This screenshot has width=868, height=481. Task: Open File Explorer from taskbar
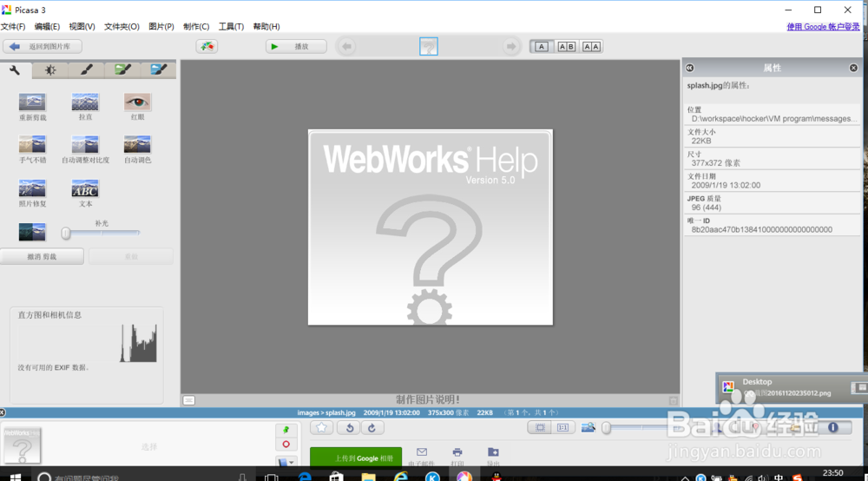(x=368, y=476)
